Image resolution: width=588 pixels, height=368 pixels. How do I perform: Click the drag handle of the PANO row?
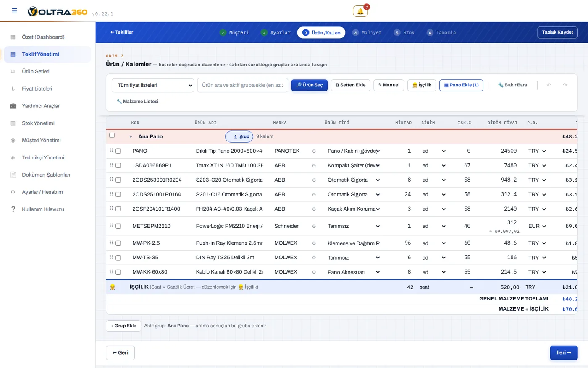(112, 150)
